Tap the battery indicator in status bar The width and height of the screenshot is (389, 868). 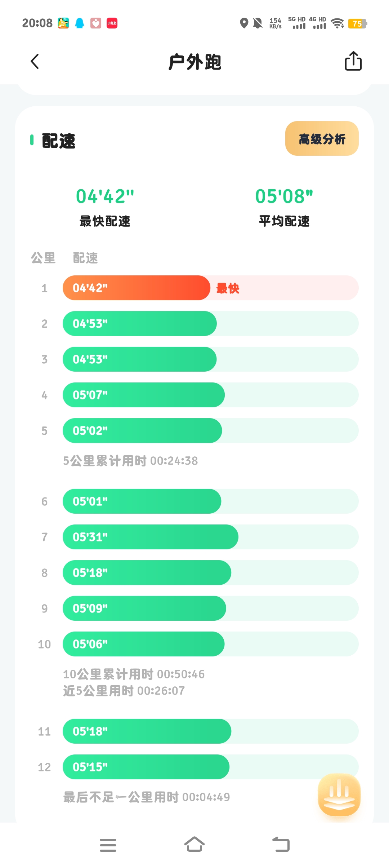click(x=357, y=24)
